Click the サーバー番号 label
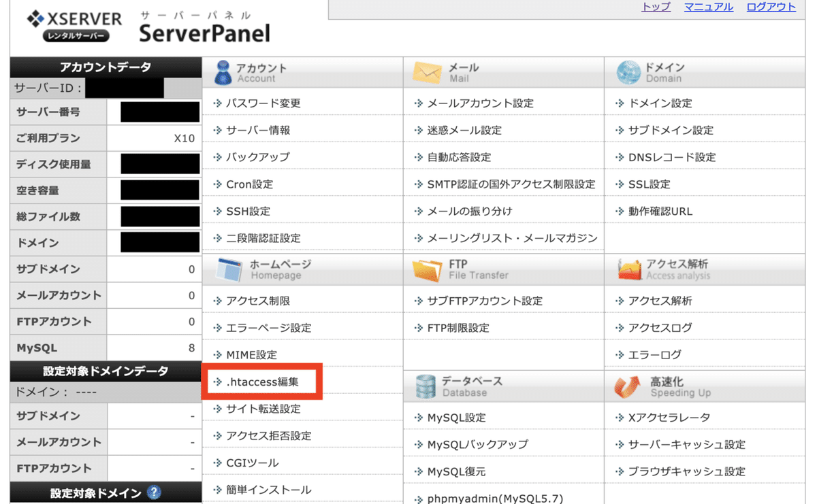 click(48, 112)
